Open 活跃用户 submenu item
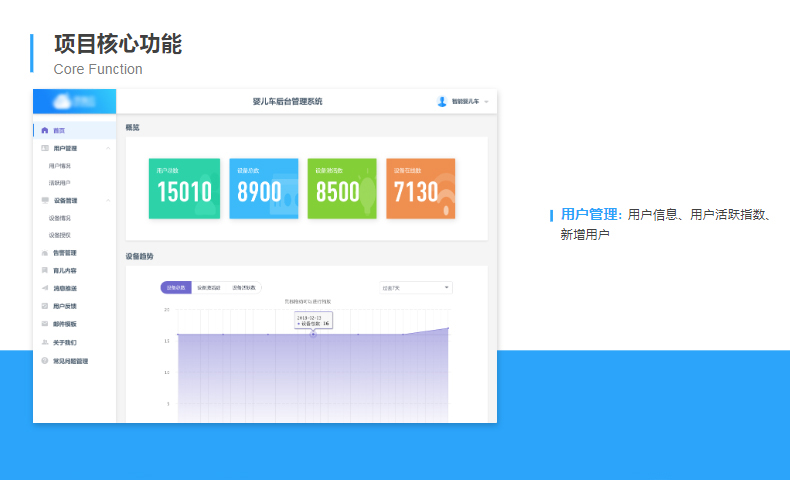The height and width of the screenshot is (480, 790). coord(60,183)
